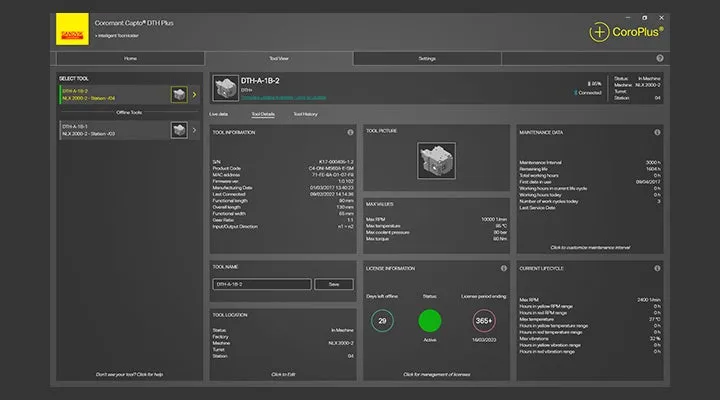Click the 365+ license period circle

click(484, 321)
